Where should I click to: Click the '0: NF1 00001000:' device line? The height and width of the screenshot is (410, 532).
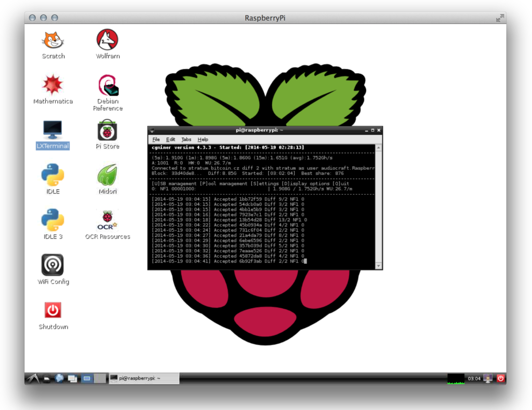tap(252, 189)
